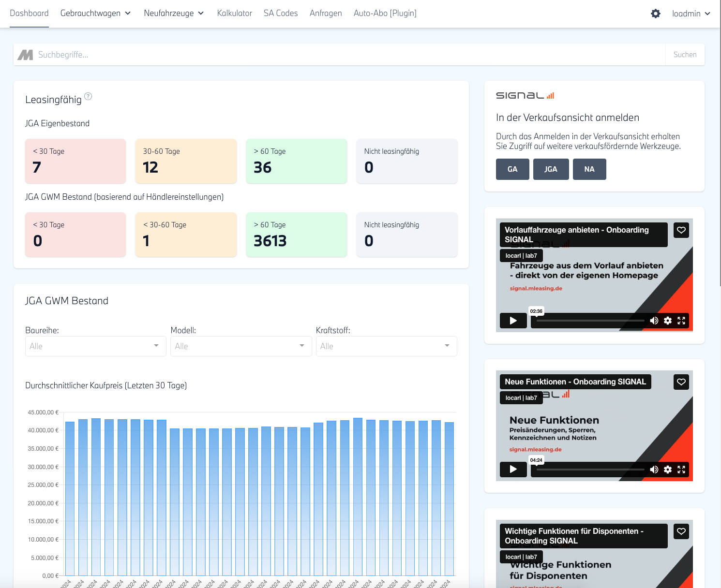Image resolution: width=721 pixels, height=588 pixels.
Task: Play the Neue Funktionen video
Action: click(x=513, y=470)
